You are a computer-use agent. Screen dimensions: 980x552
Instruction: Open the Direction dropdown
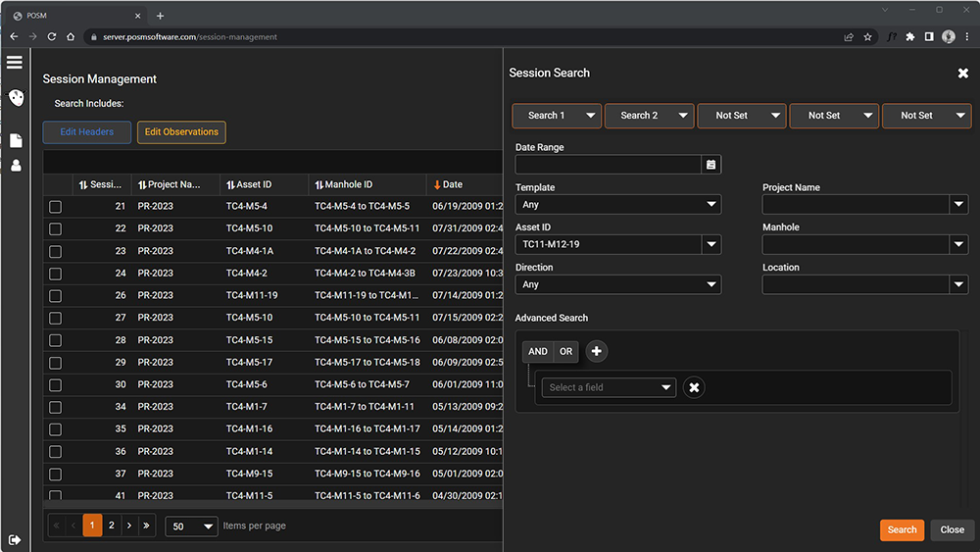[617, 284]
